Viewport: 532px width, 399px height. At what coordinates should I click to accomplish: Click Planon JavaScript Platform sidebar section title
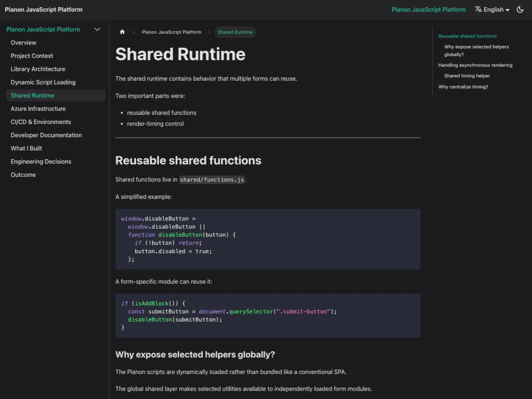43,29
